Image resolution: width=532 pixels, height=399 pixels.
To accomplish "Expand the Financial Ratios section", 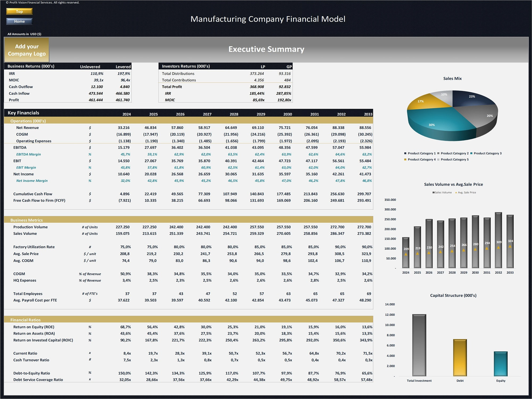I will (25, 320).
